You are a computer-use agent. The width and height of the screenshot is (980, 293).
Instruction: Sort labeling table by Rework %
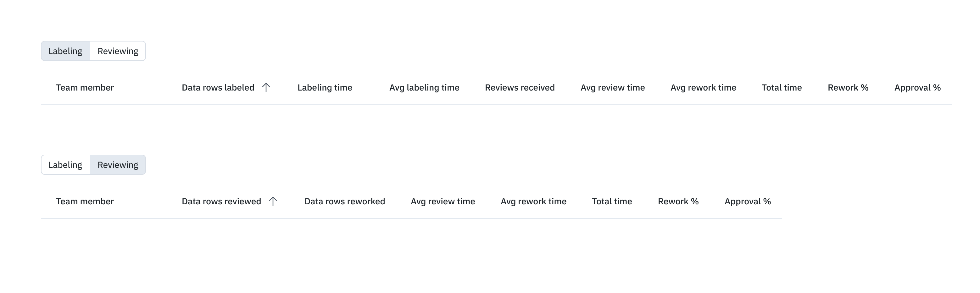(x=848, y=87)
